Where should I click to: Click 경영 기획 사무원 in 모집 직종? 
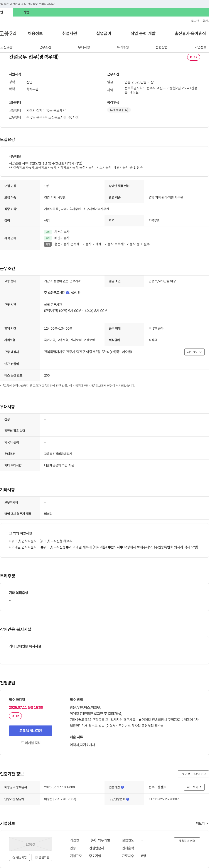tap(55, 197)
